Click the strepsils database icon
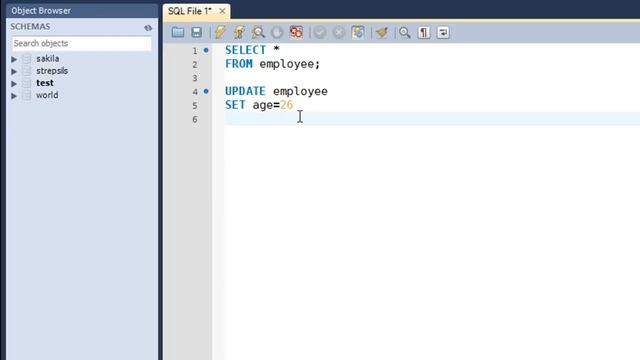Image resolution: width=640 pixels, height=360 pixels. [27, 71]
